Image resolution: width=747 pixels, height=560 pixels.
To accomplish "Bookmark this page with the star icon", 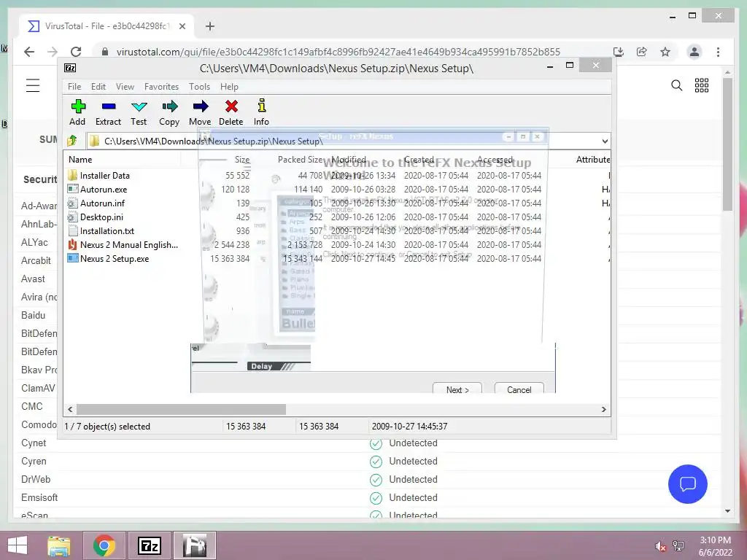I will (665, 52).
